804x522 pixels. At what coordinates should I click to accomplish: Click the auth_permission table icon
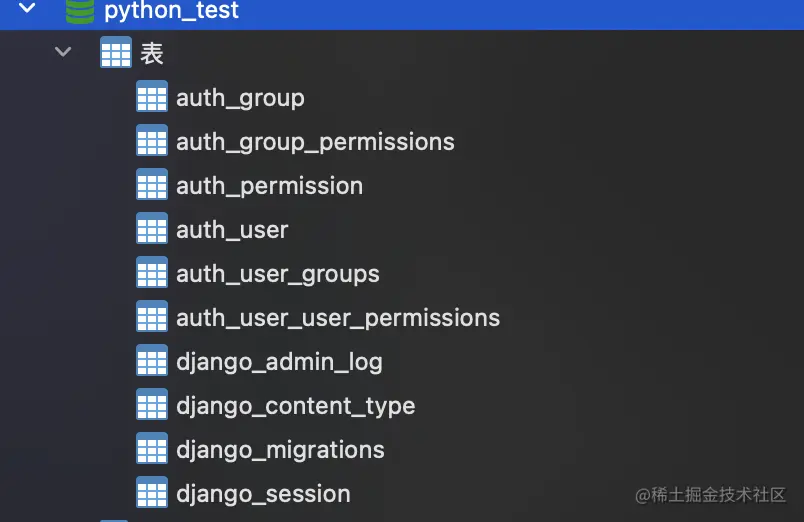[151, 186]
